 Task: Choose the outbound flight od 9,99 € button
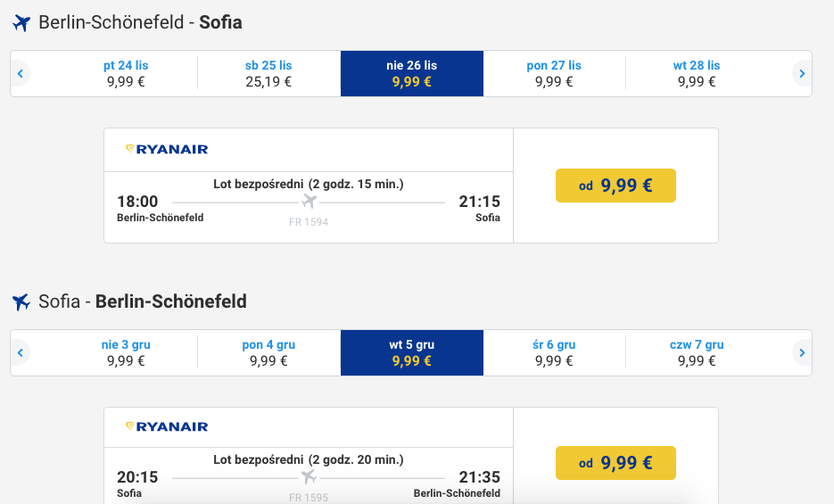coord(616,186)
